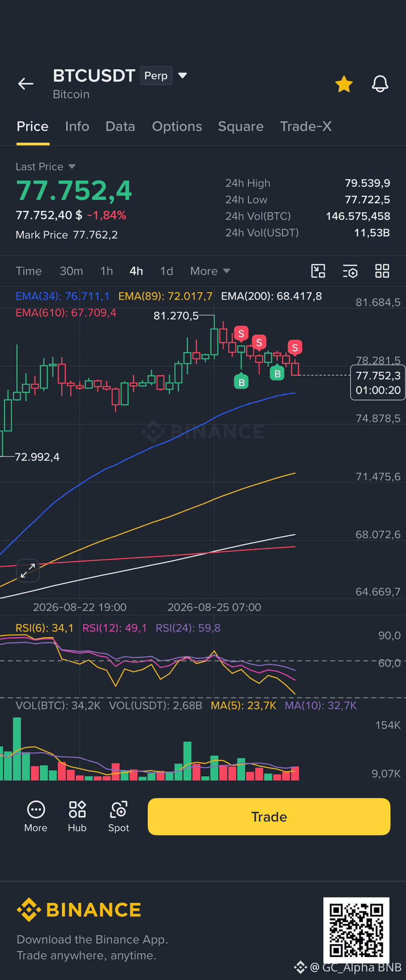Tap the RSI(12) indicator value
The width and height of the screenshot is (406, 980).
pos(115,628)
